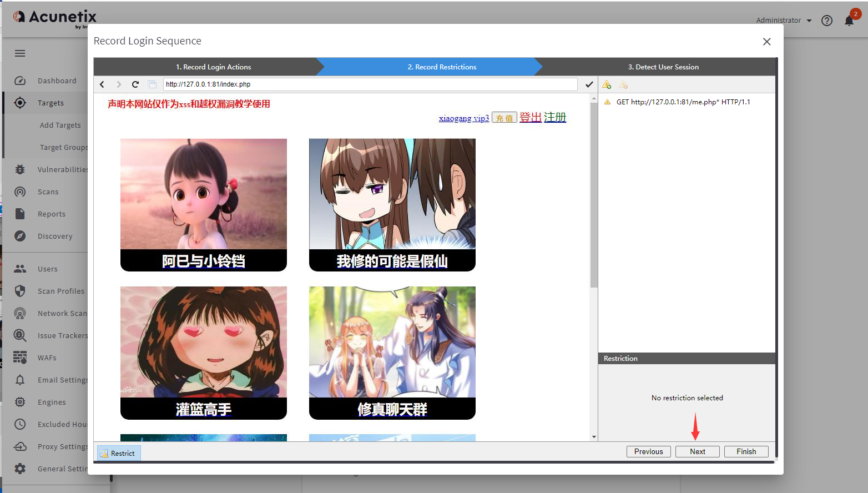Image resolution: width=868 pixels, height=493 pixels.
Task: Click the 注册 register link
Action: pyautogui.click(x=555, y=117)
